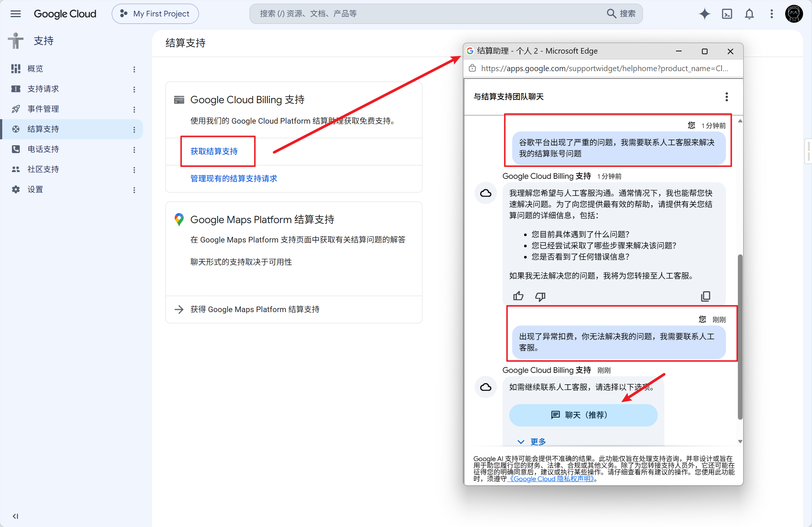Click the Google Maps pin icon

click(179, 219)
